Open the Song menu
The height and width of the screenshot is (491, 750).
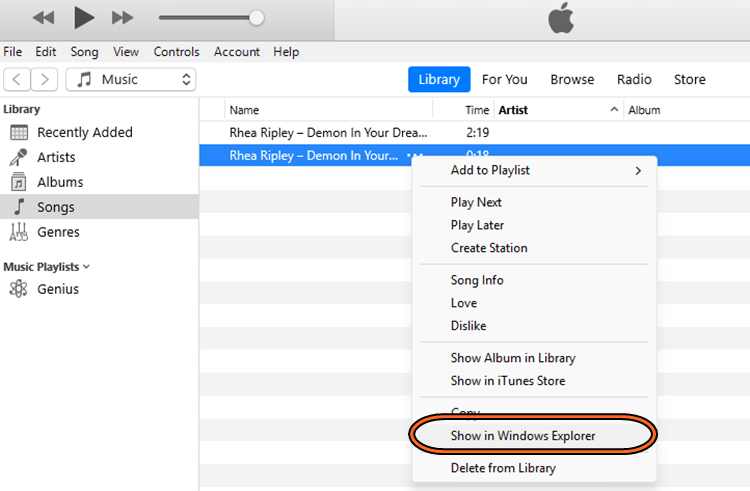coord(84,52)
